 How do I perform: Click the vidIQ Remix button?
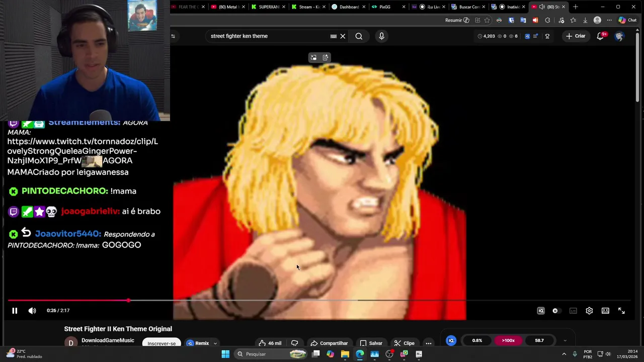[x=198, y=343]
